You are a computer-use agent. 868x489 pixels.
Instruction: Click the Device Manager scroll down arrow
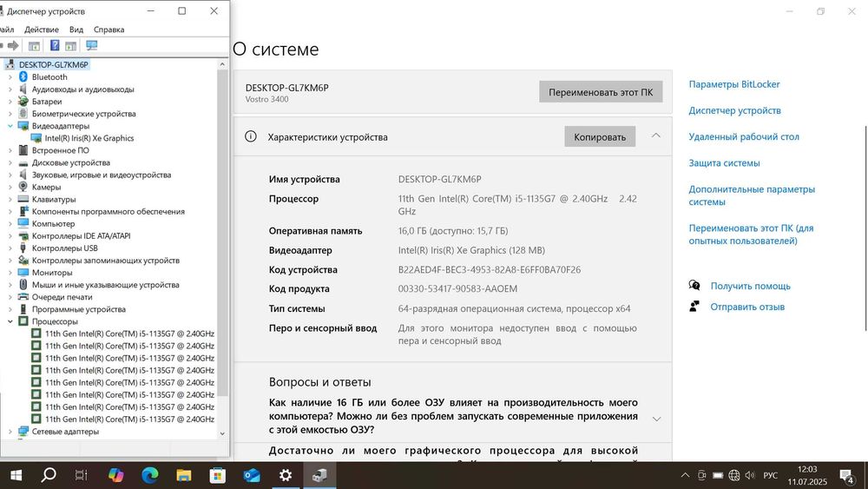pyautogui.click(x=222, y=433)
